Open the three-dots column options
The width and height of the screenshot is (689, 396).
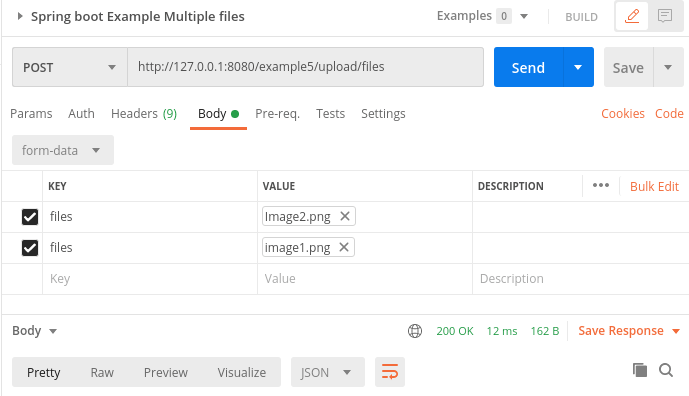pyautogui.click(x=601, y=185)
